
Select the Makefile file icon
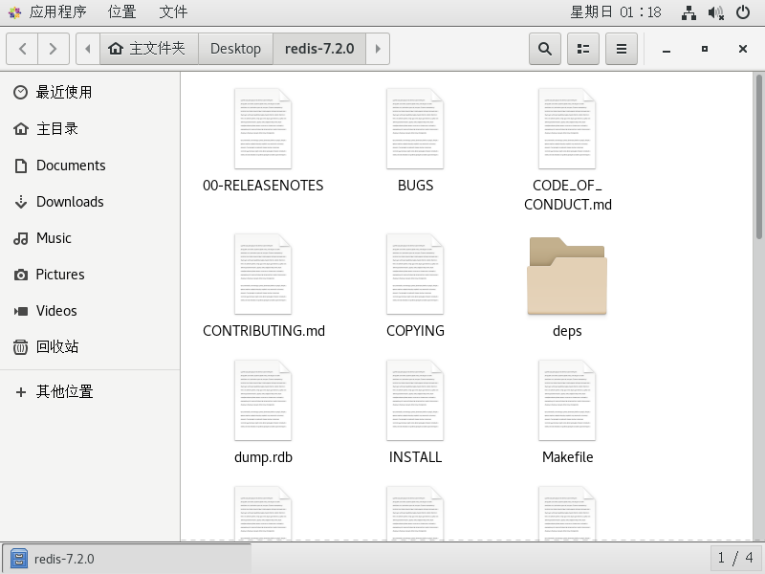pyautogui.click(x=567, y=400)
